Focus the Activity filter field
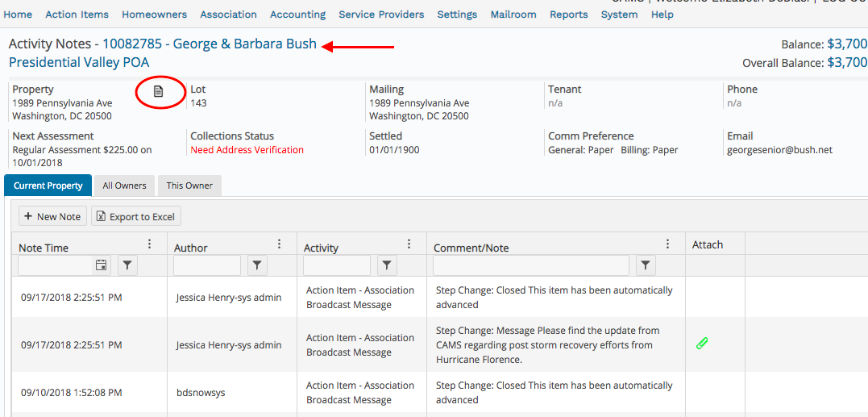Viewport: 868px width, 417px height. (x=337, y=266)
